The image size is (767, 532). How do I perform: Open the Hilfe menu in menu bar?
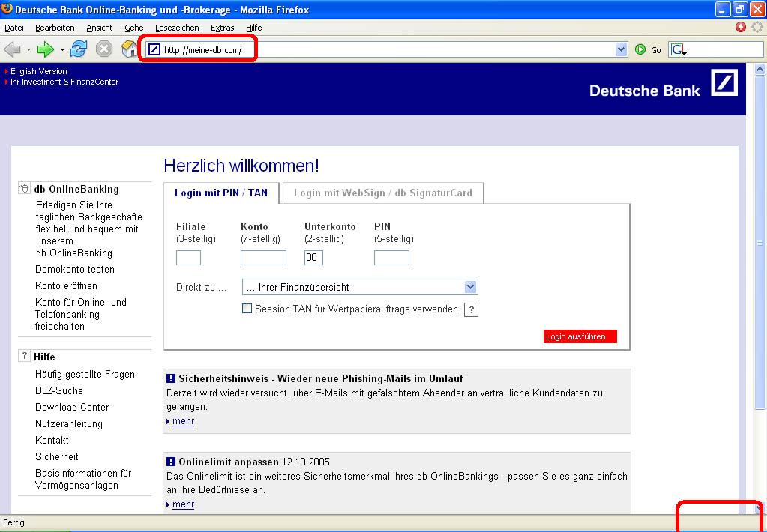pyautogui.click(x=254, y=28)
